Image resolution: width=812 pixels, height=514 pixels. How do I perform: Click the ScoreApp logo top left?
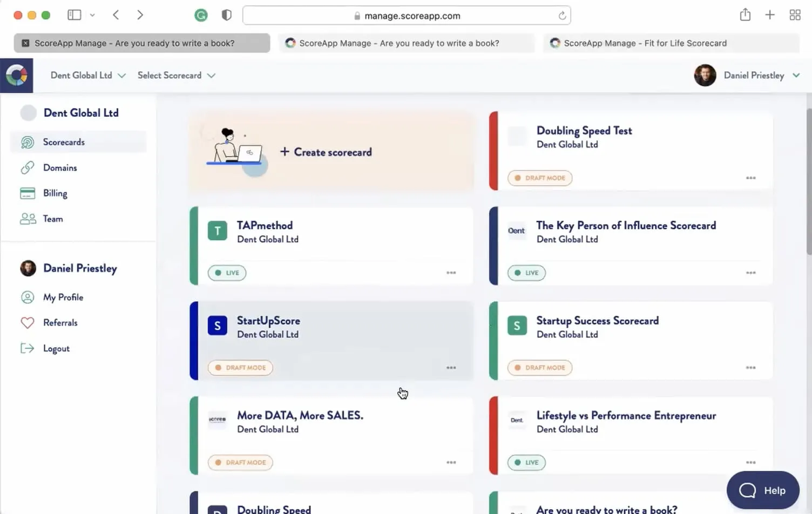pos(17,75)
